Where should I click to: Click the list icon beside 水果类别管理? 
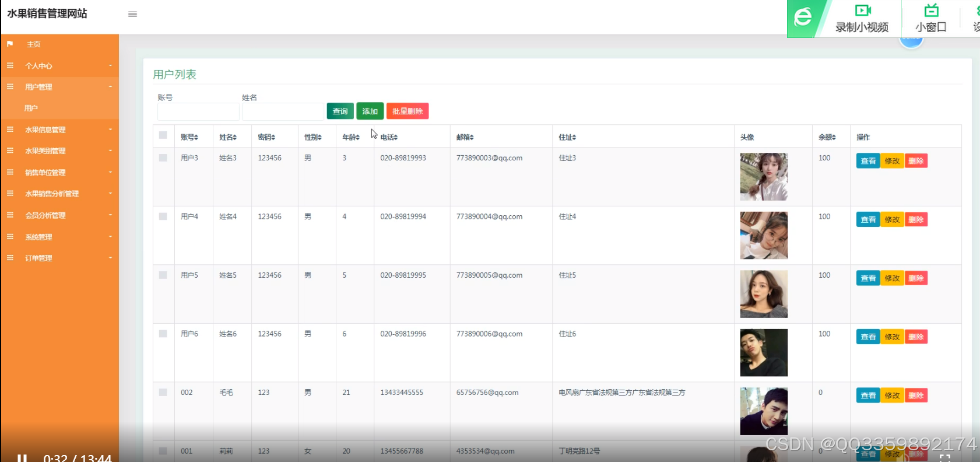click(x=10, y=150)
